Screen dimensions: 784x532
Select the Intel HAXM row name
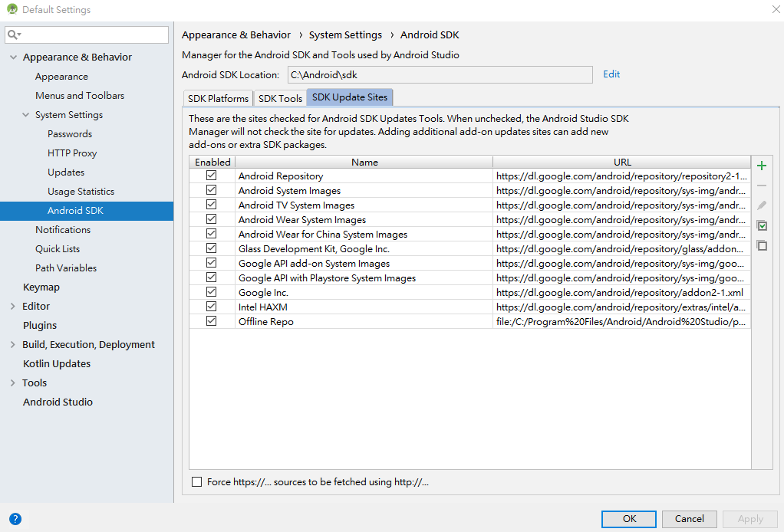click(364, 307)
